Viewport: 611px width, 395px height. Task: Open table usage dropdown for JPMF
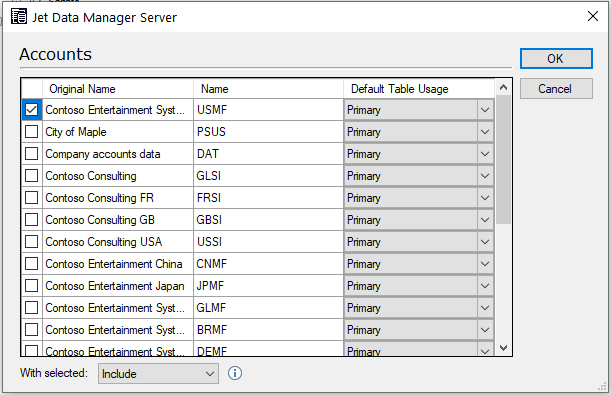pyautogui.click(x=485, y=286)
